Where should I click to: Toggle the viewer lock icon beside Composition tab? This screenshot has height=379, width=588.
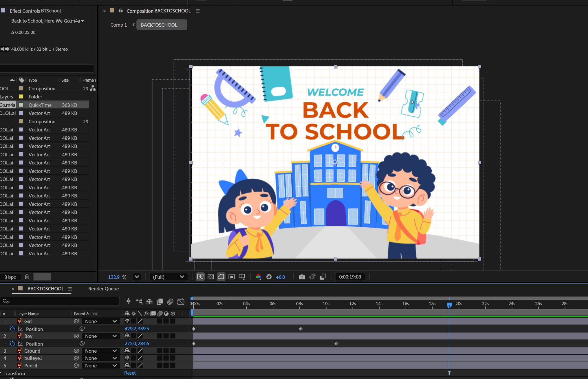coord(121,10)
